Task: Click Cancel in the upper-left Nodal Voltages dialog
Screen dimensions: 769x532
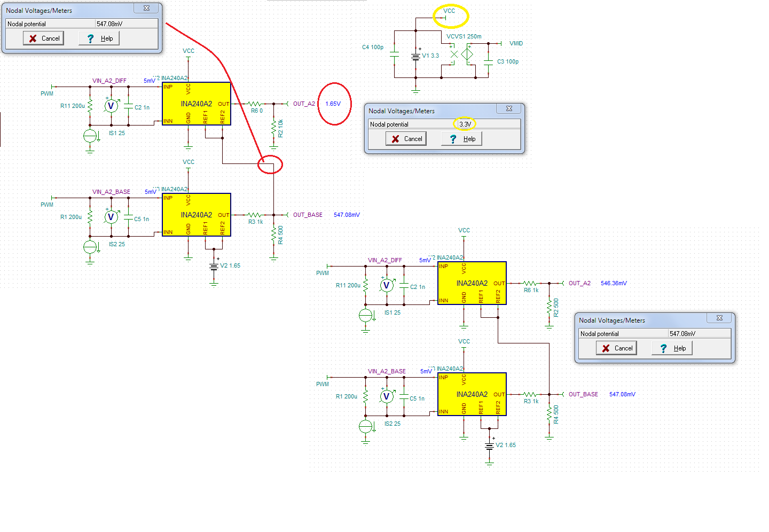Action: tap(43, 38)
